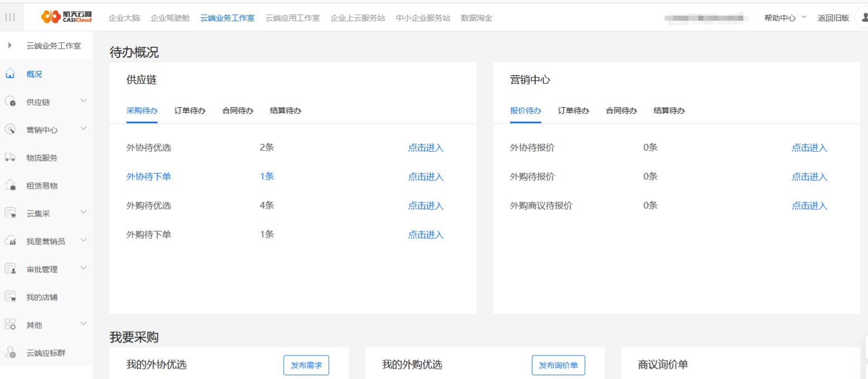Viewport: 868px width, 379px height.
Task: Expand the 审批管理 sidebar chevron
Action: pos(84,268)
